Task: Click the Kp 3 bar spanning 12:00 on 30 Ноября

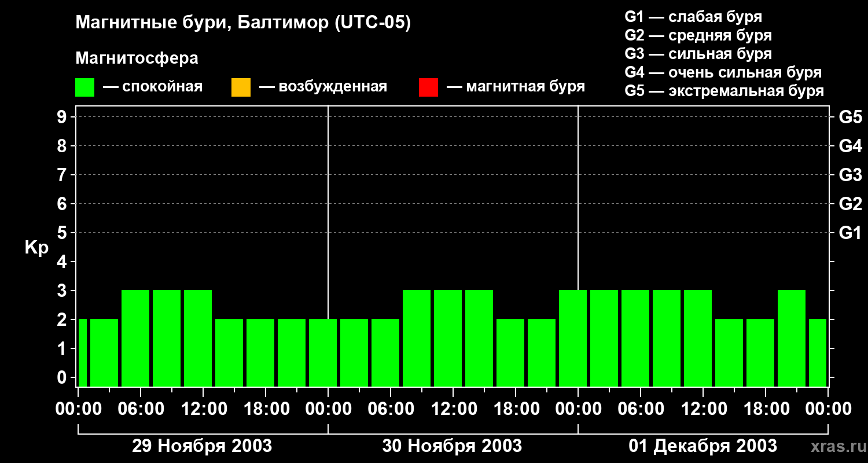Action: 448,338
